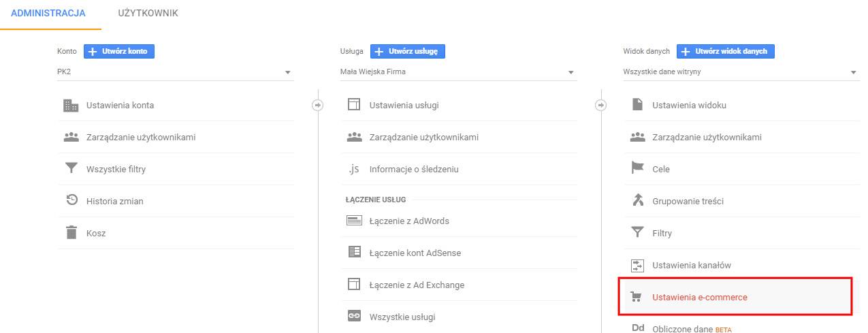Click the flag icon next to Cele
The height and width of the screenshot is (333, 868).
[637, 169]
